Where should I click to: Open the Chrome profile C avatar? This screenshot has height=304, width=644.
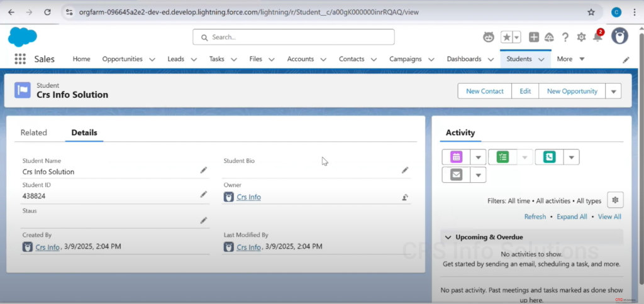(x=616, y=13)
